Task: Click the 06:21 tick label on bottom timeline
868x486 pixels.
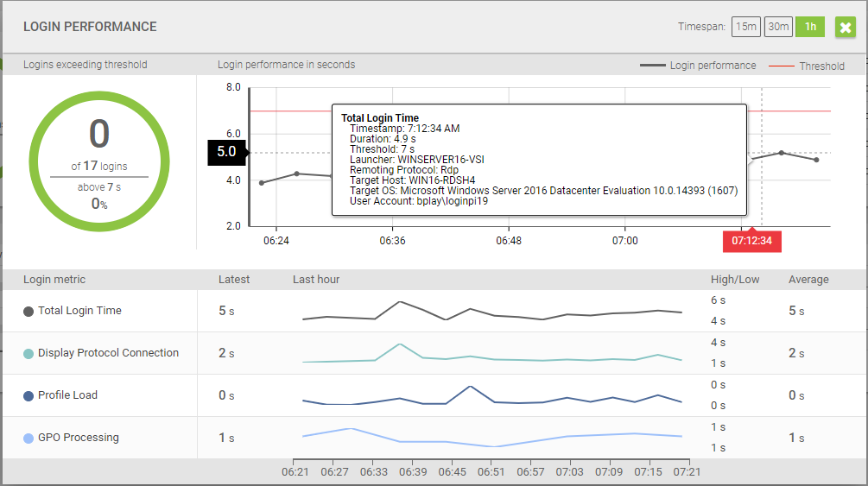Action: click(295, 472)
